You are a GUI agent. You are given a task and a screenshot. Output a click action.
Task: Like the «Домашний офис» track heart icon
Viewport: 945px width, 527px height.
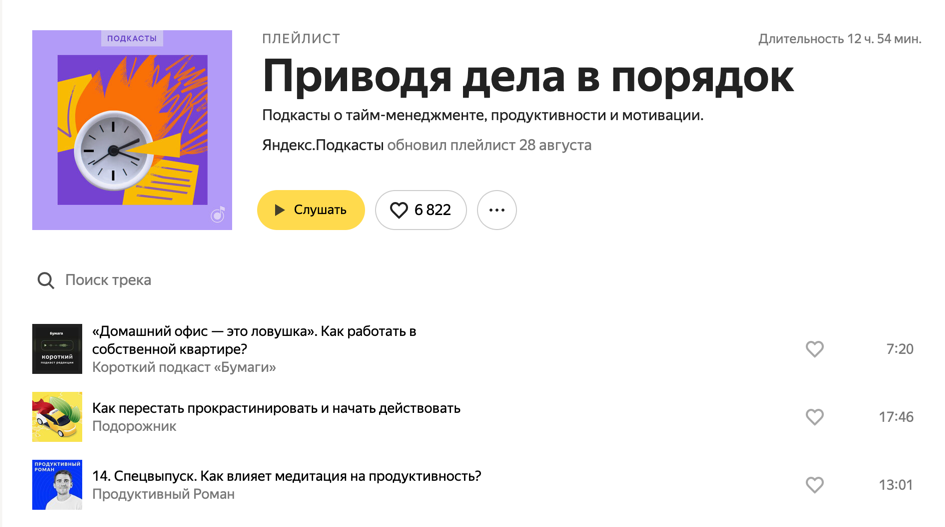814,349
